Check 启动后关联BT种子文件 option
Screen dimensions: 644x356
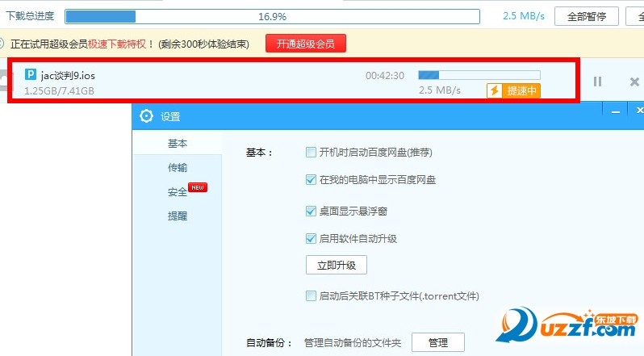(x=311, y=295)
